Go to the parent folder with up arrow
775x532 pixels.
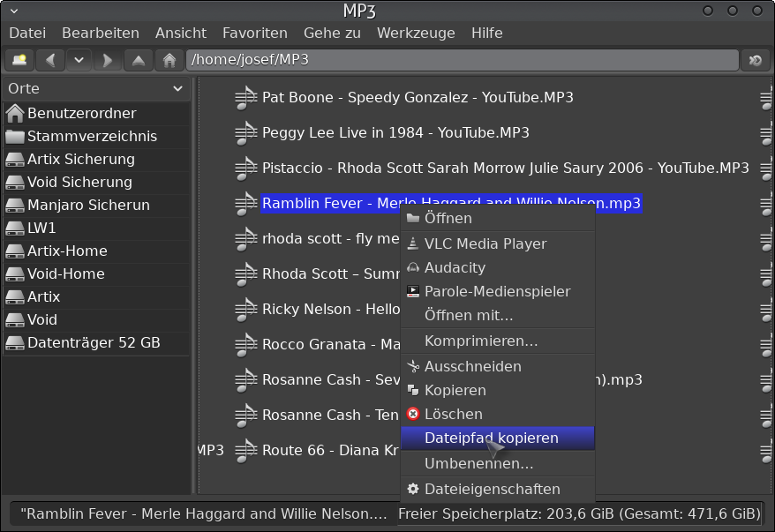(x=138, y=60)
